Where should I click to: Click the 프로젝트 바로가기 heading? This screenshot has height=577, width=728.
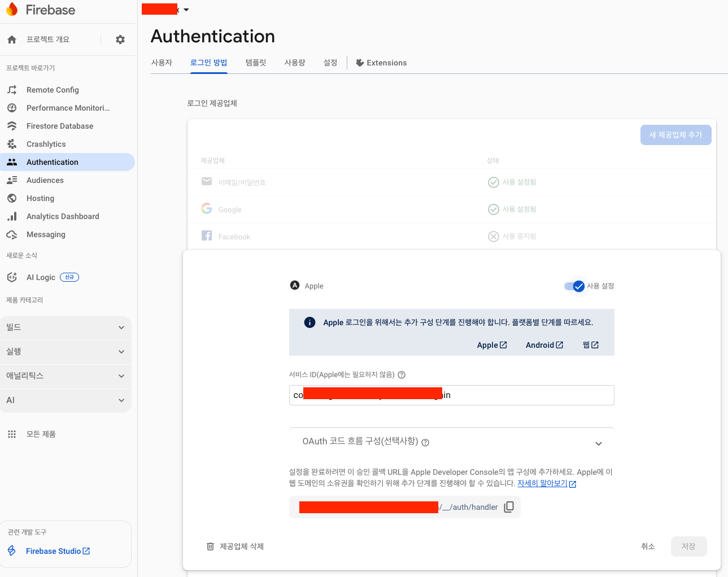tap(30, 68)
